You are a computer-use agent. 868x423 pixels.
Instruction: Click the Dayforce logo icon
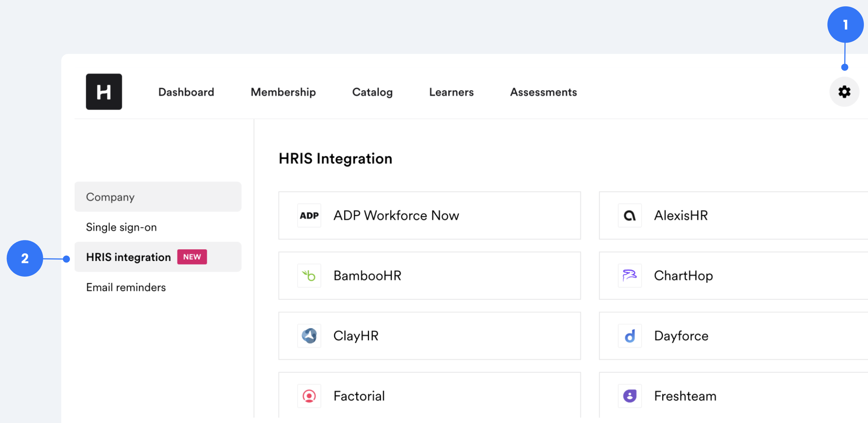(x=629, y=336)
